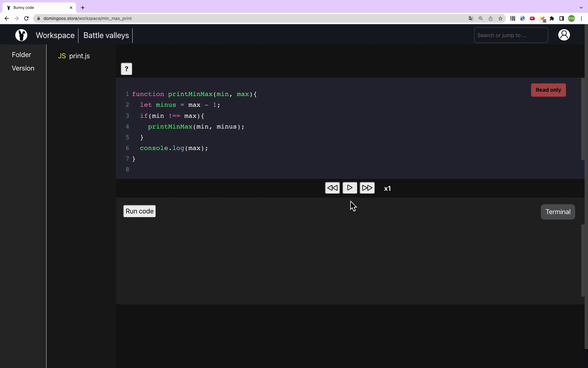This screenshot has width=588, height=368.
Task: Click the browser refresh icon
Action: point(27,18)
